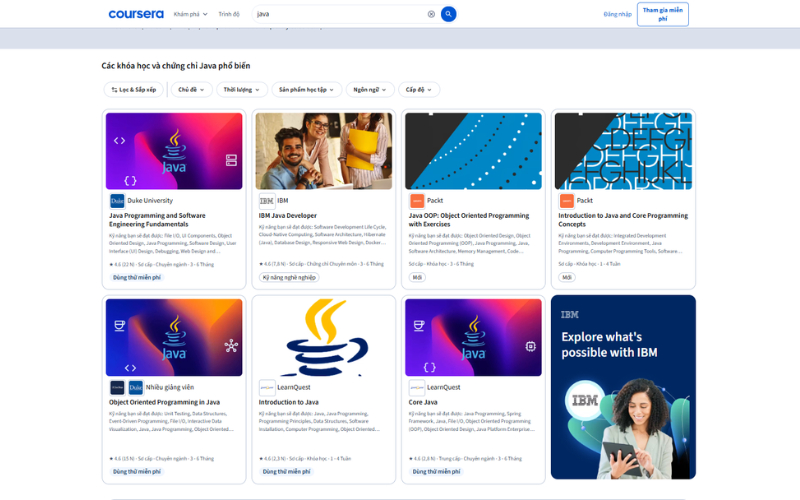Click the Duke University logo icon
800x500 pixels.
(x=117, y=201)
